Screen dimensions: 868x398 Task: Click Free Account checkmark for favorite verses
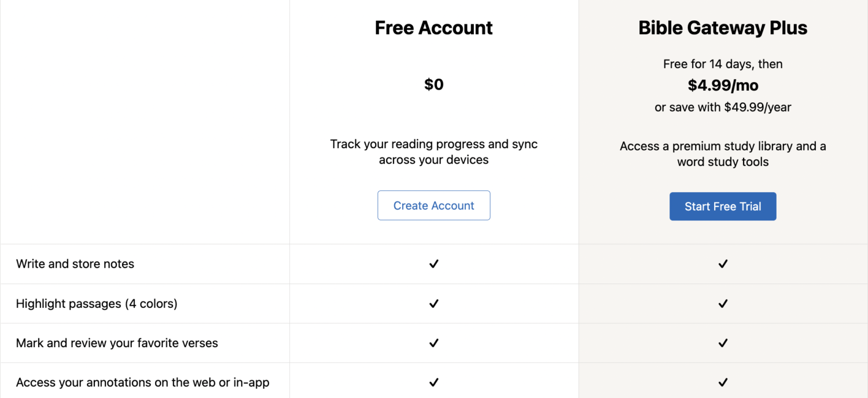[434, 343]
